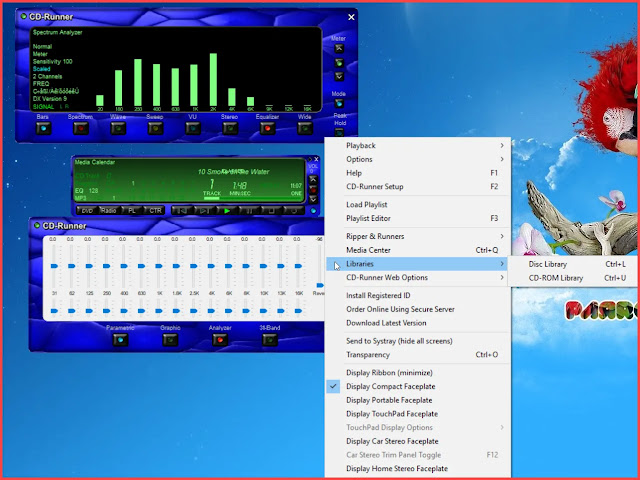Click Download Latest Version
The image size is (640, 480).
click(418, 323)
